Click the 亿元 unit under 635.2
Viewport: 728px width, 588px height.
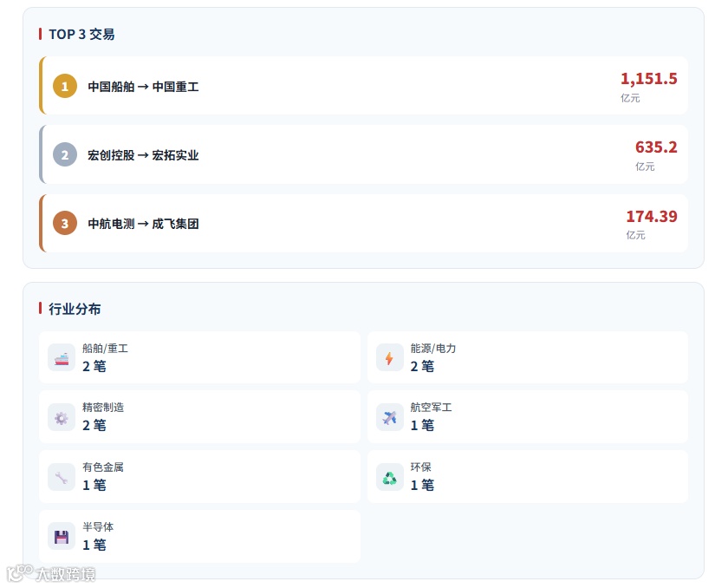pos(645,167)
